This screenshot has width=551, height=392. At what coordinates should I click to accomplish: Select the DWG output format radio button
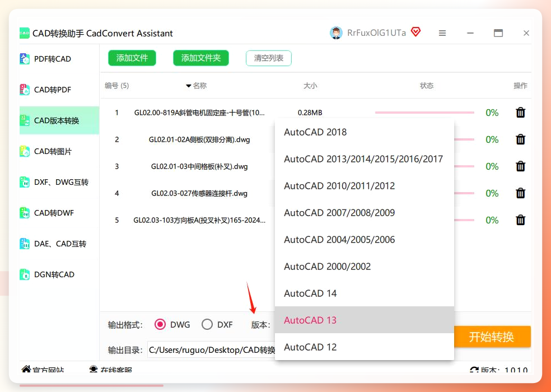[160, 324]
